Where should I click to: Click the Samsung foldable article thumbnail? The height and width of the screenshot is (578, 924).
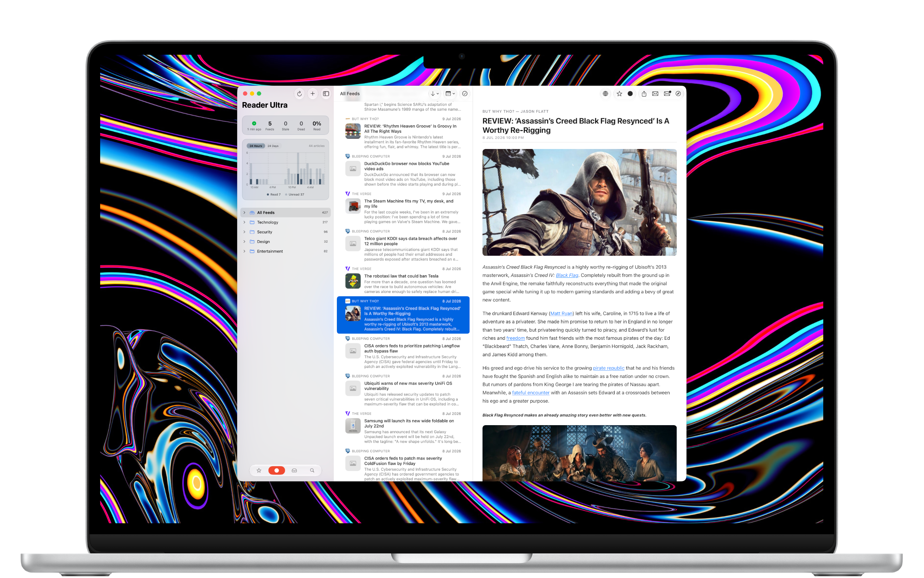pyautogui.click(x=353, y=425)
